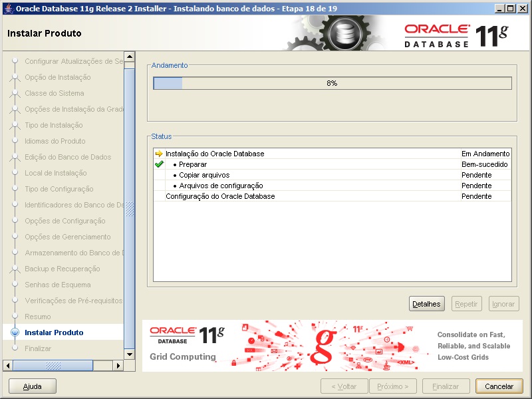532x399 pixels.
Task: Click the Oracle 11g Grid Computing banner
Action: [332, 345]
